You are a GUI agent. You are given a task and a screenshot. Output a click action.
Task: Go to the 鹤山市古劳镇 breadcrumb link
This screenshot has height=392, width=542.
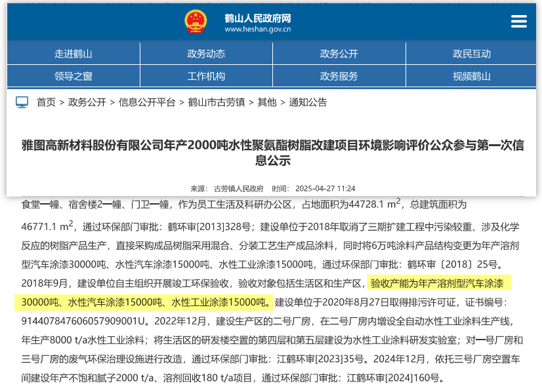coord(216,102)
